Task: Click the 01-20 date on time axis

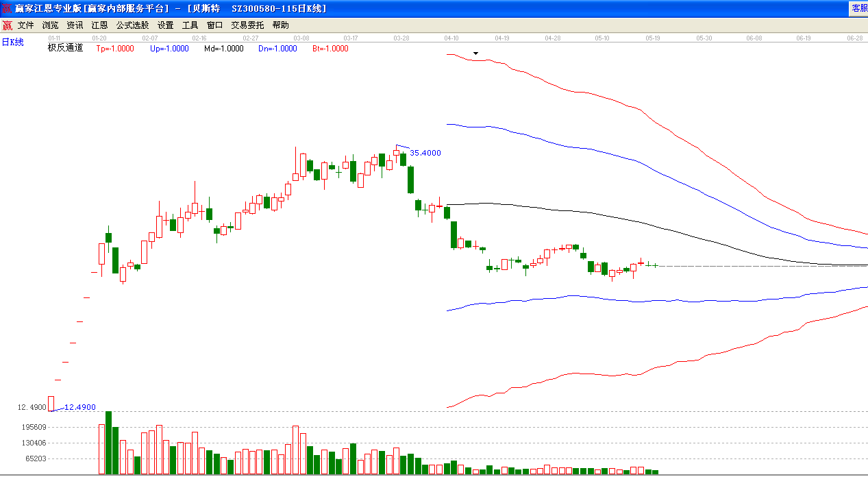Action: tap(99, 38)
